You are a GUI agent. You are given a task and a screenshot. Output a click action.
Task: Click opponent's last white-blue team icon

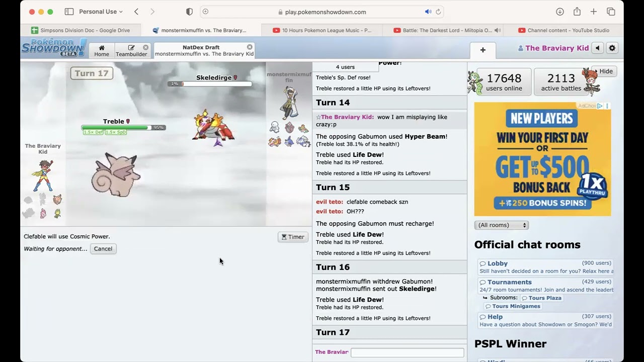[x=303, y=142]
